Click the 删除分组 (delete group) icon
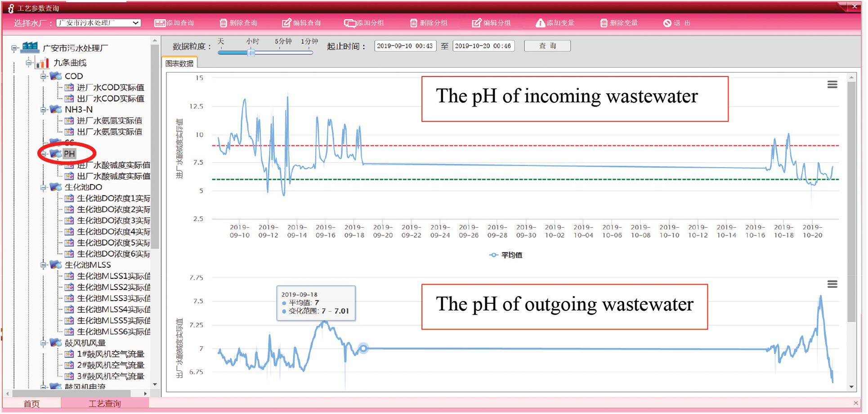Screen dimensions: 868x414 tap(413, 23)
